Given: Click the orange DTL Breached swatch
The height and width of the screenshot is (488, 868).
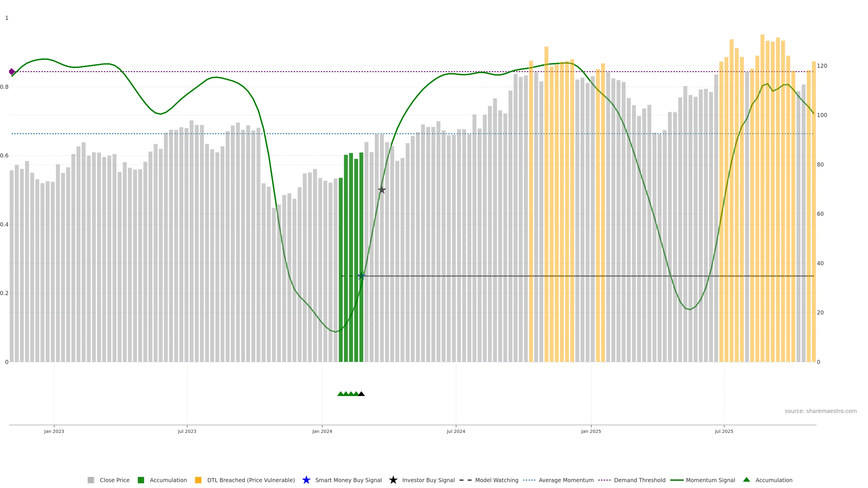Looking at the screenshot, I should point(198,480).
